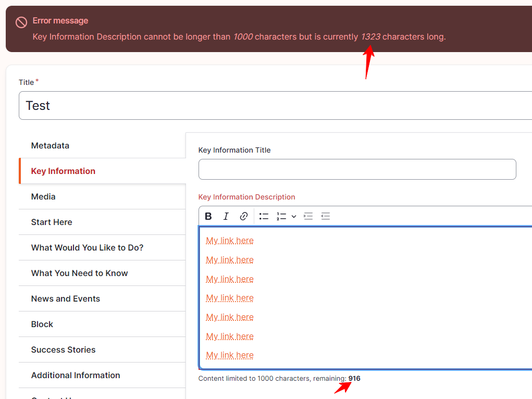Toggle bold formatting in the editor toolbar
This screenshot has height=399, width=532.
208,216
